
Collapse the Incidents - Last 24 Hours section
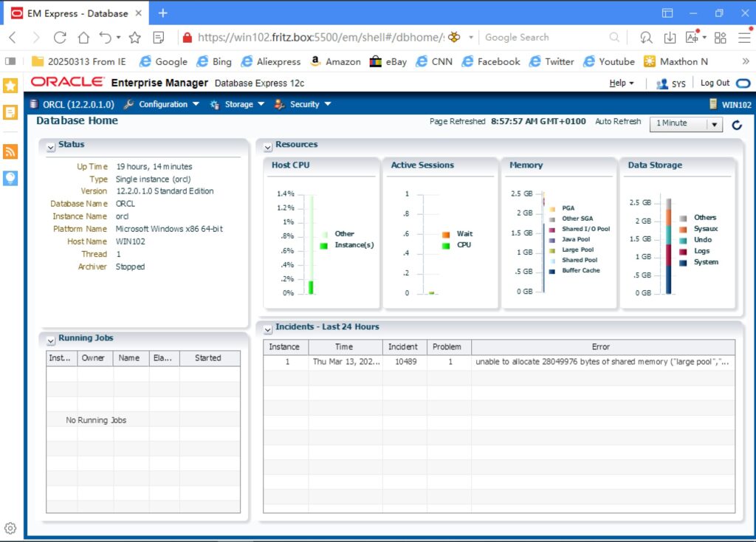pos(267,329)
